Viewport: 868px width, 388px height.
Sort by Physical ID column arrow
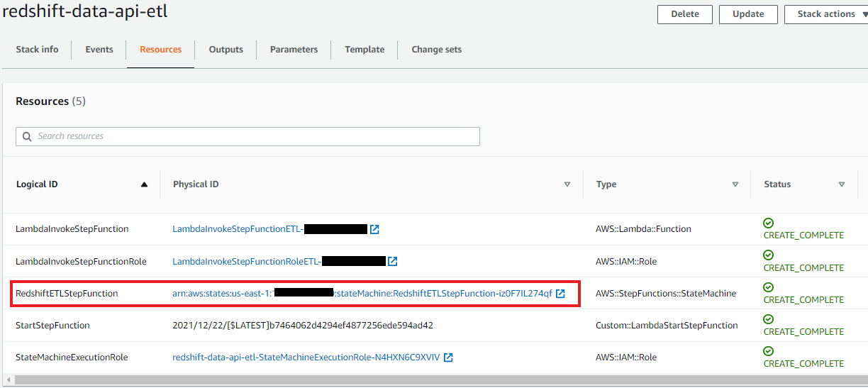pos(567,184)
